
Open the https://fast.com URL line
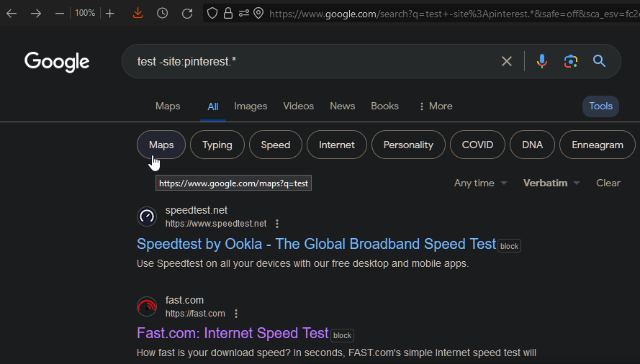(x=195, y=314)
